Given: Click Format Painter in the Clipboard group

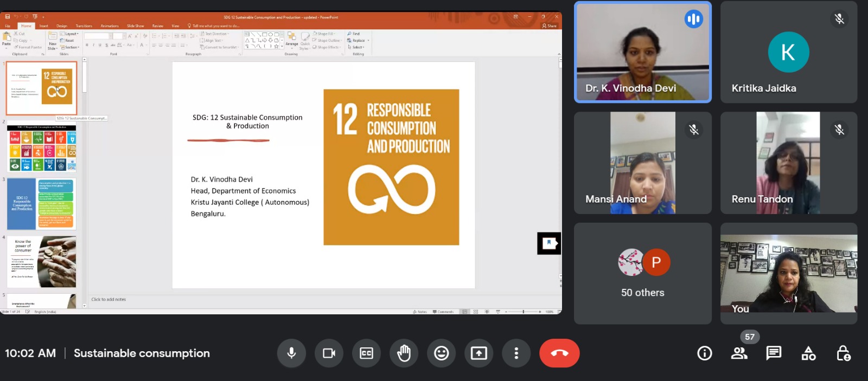Looking at the screenshot, I should (x=28, y=47).
